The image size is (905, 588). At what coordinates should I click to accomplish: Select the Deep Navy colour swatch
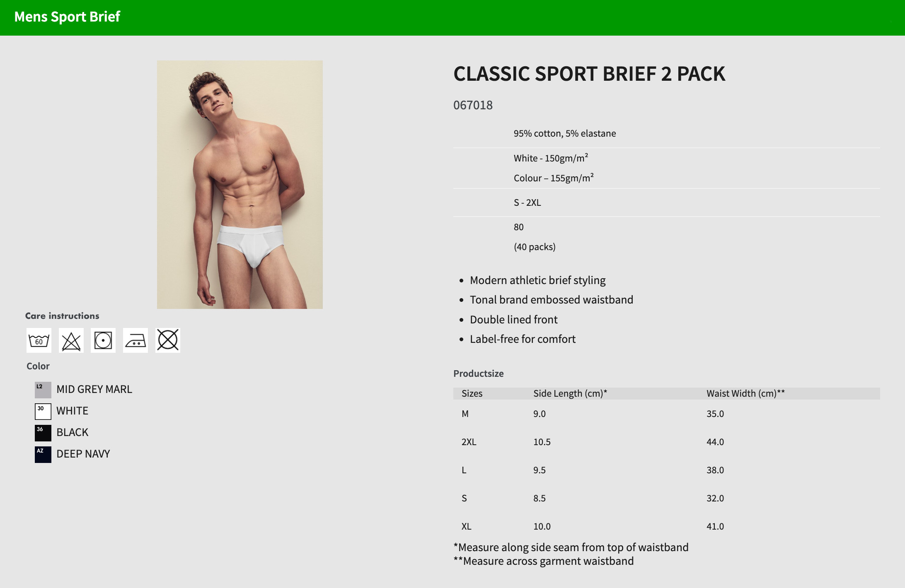pyautogui.click(x=43, y=454)
